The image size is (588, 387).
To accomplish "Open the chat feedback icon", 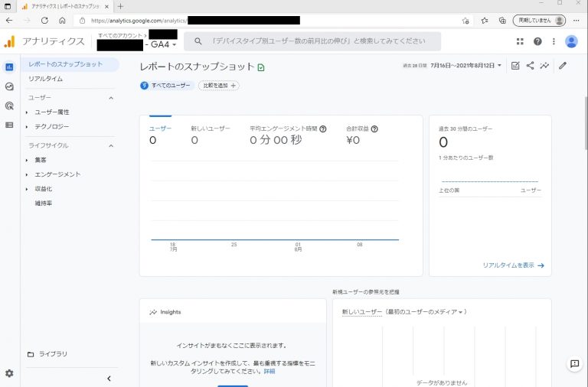I will (x=574, y=365).
